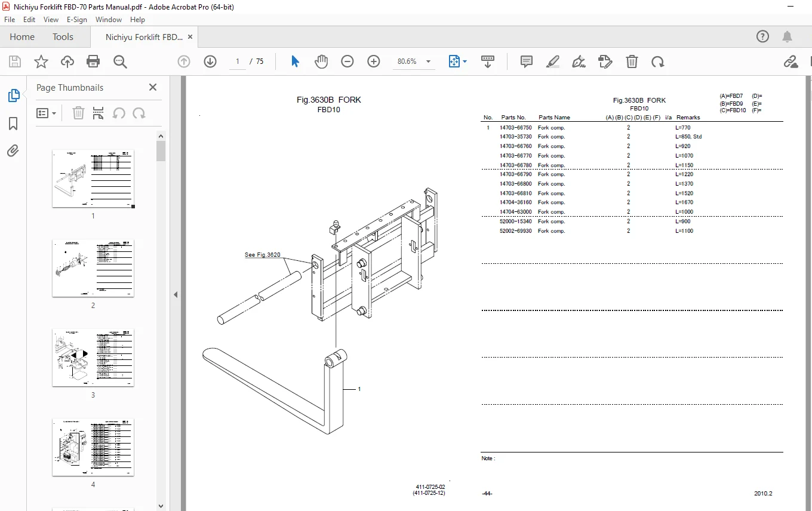Screen dimensions: 812x511
Task: Open the Help menu
Action: (137, 20)
